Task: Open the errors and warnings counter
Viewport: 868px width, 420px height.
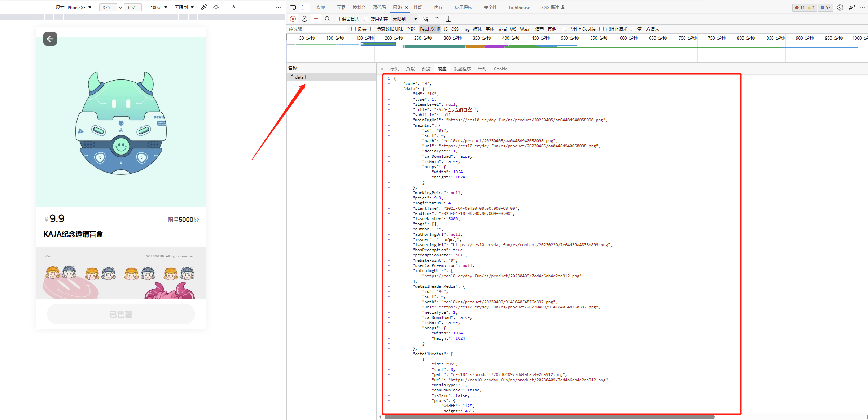Action: pyautogui.click(x=805, y=8)
